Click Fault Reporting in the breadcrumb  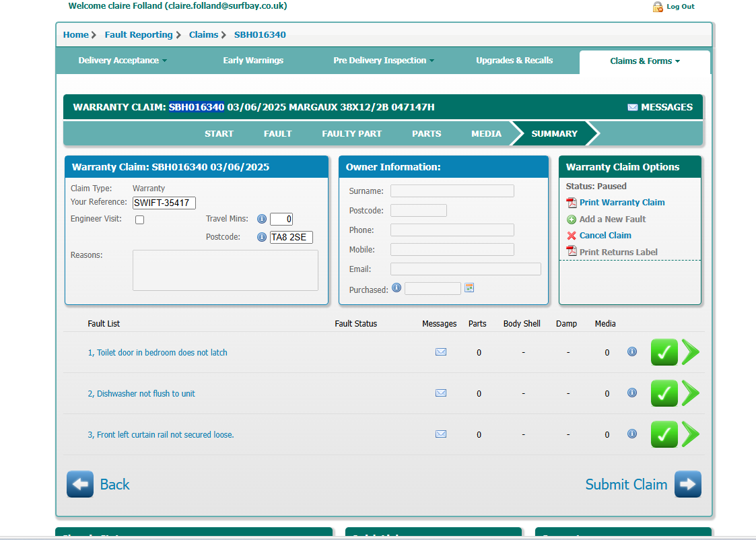click(138, 35)
